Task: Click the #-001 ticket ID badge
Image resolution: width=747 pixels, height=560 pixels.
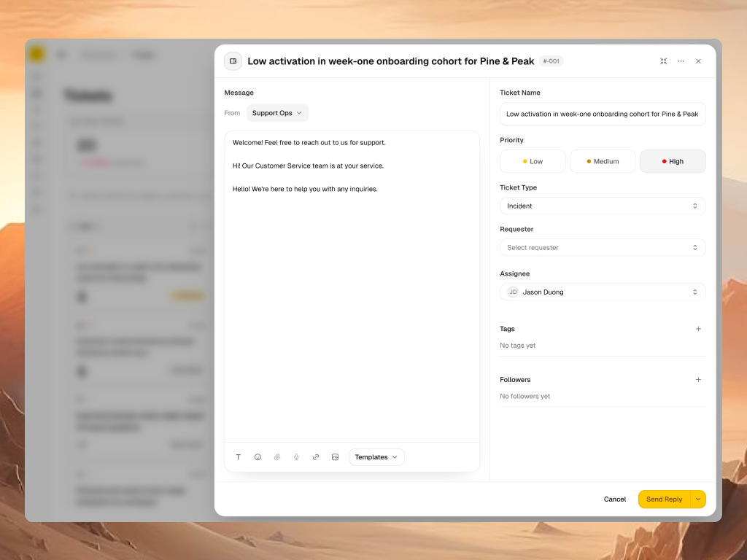Action: (551, 61)
